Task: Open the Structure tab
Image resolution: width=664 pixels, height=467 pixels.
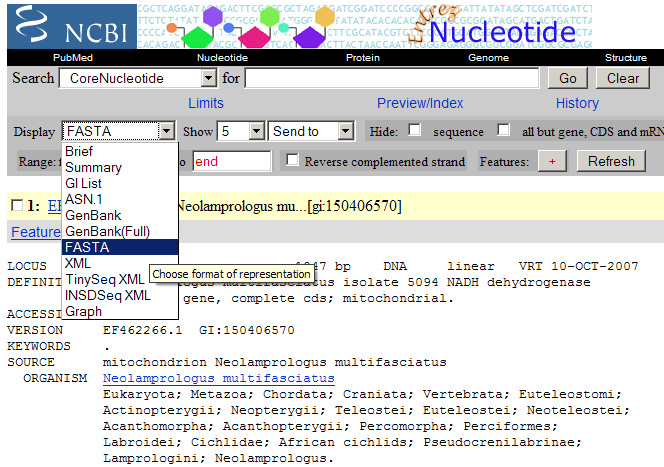Action: point(625,58)
